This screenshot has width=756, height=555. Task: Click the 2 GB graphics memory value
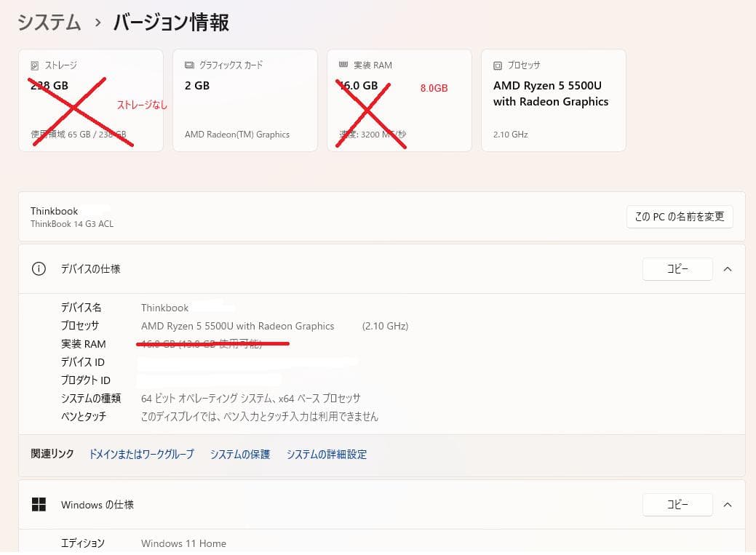pyautogui.click(x=197, y=86)
